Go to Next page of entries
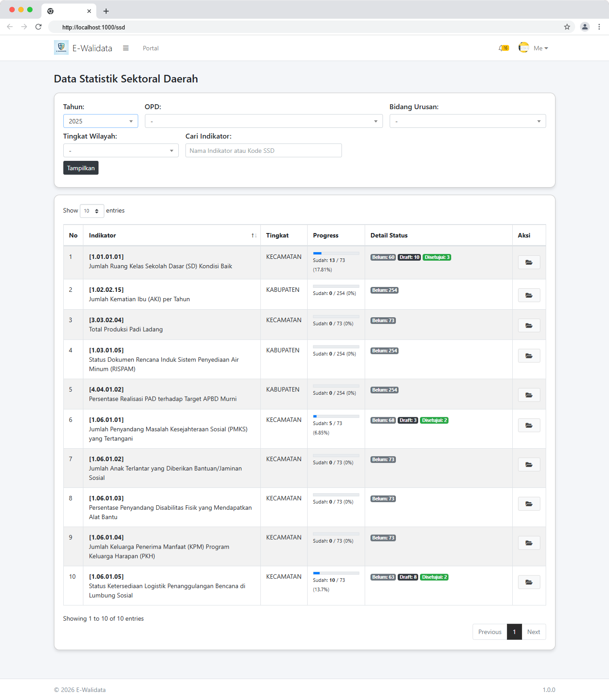Viewport: 609px width, 700px height. pos(533,632)
